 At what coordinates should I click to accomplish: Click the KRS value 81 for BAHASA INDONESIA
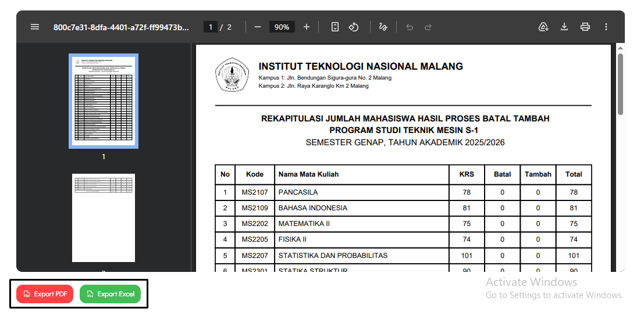(x=467, y=208)
